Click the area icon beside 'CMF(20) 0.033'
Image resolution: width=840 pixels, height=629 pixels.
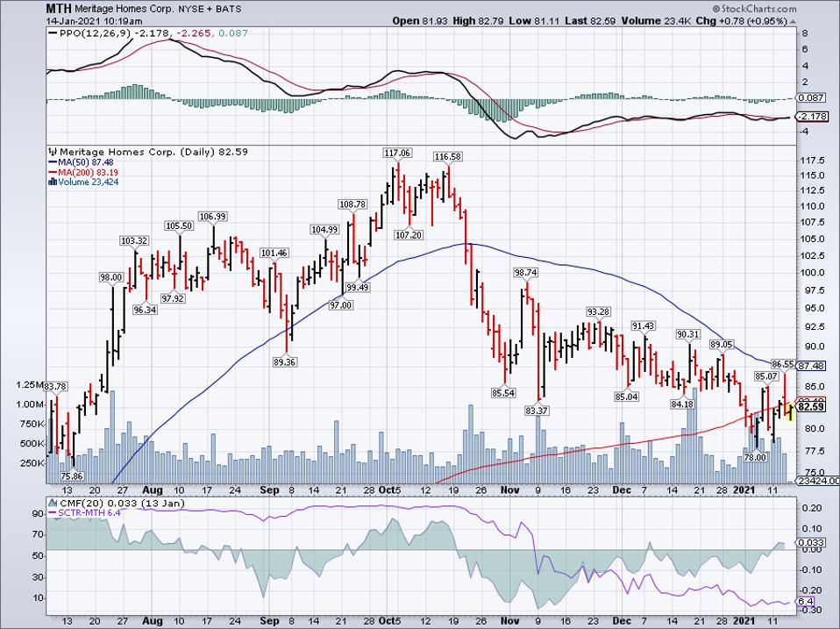coord(53,503)
